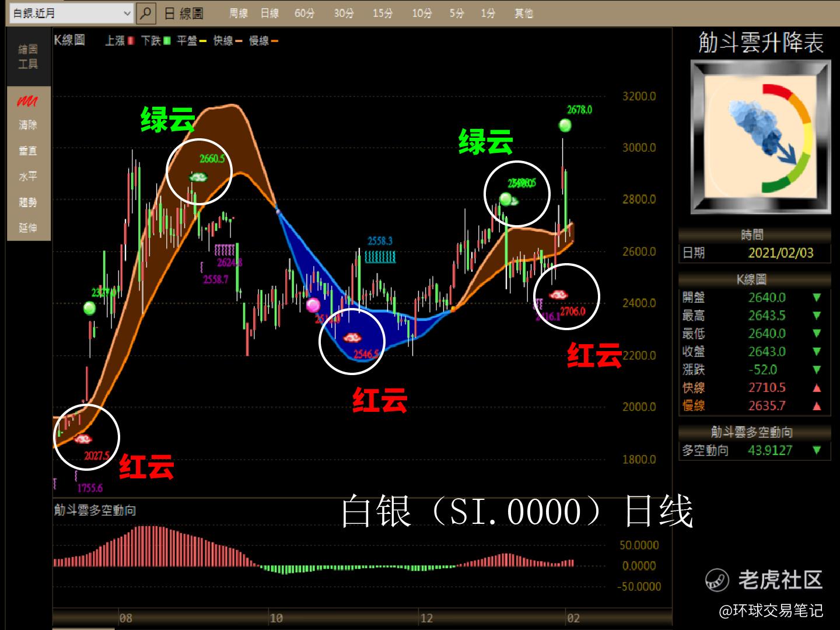Select the 延伸 extension line tool
840x630 pixels.
coord(28,228)
